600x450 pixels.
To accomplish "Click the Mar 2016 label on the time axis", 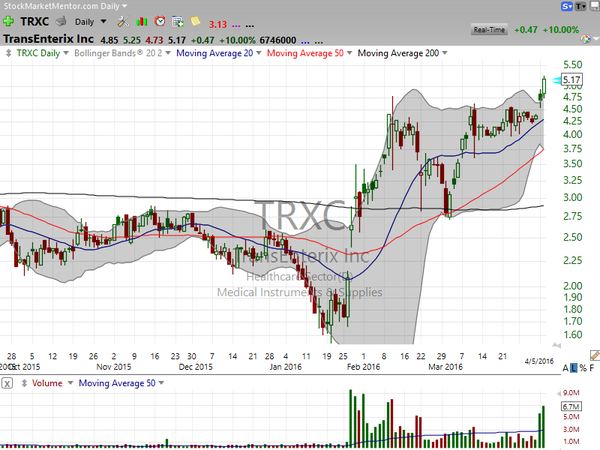I will pyautogui.click(x=445, y=367).
